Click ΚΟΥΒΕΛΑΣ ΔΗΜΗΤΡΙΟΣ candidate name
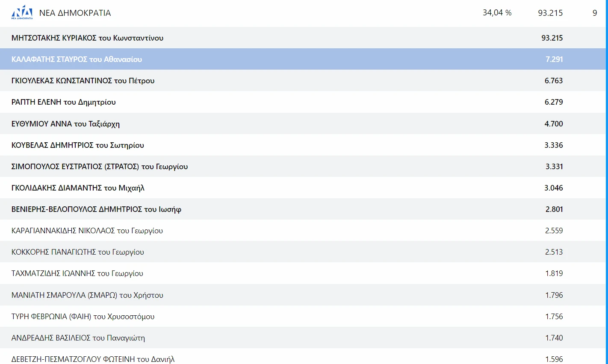 (78, 145)
